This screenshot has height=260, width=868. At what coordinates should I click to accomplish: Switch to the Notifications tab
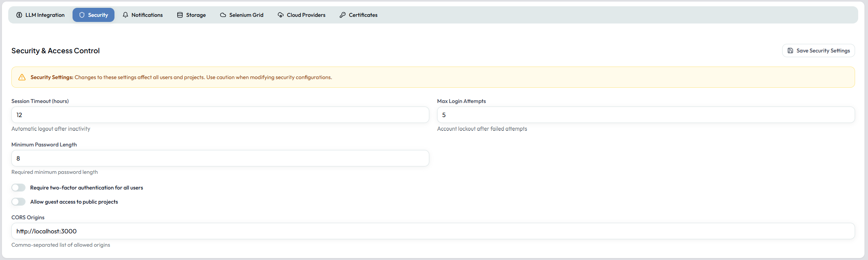pos(143,15)
